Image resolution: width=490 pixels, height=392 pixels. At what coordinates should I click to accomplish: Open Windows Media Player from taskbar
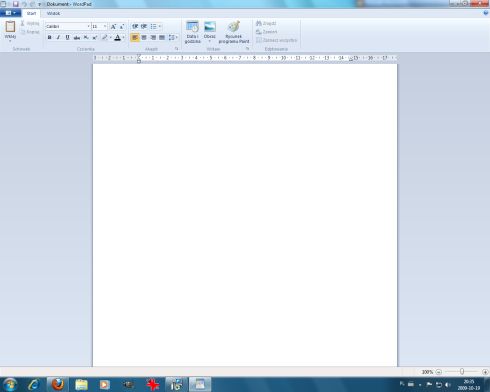pos(104,385)
